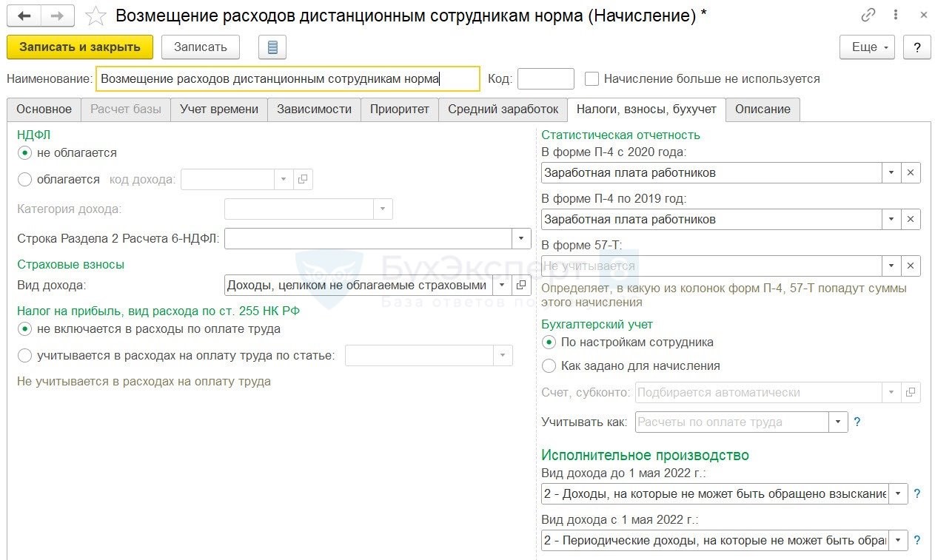The width and height of the screenshot is (935, 560).
Task: Switch to the Основное tab
Action: [44, 109]
